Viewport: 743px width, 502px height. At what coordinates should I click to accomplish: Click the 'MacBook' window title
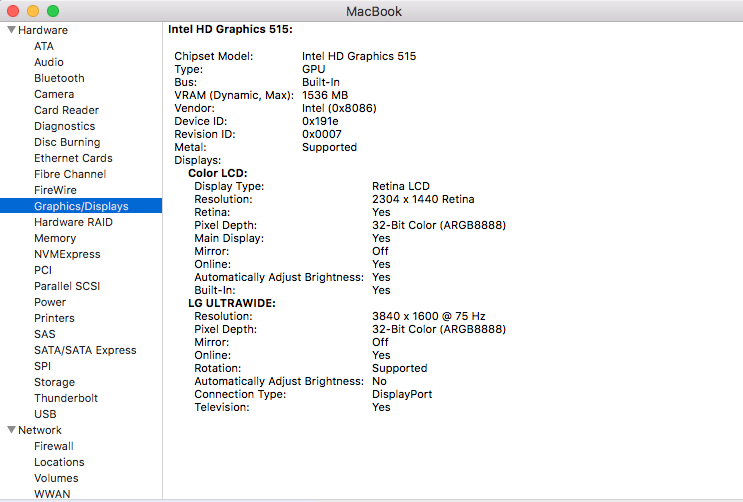[374, 11]
